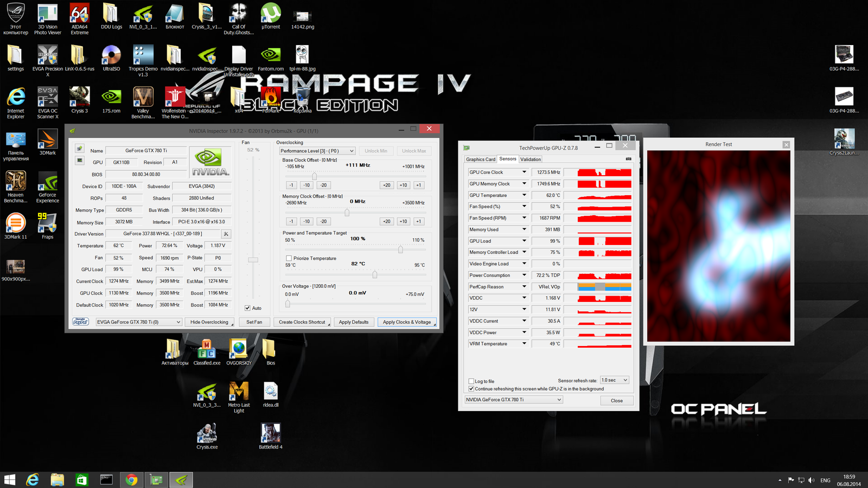Click the BIOS version field 80.80.34.00.80
Viewport: 868px width, 488px height.
[x=146, y=174]
